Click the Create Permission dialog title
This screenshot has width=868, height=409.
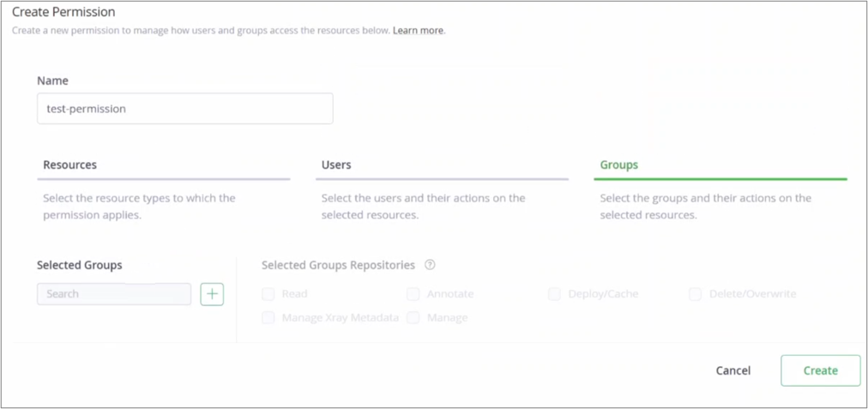[63, 13]
